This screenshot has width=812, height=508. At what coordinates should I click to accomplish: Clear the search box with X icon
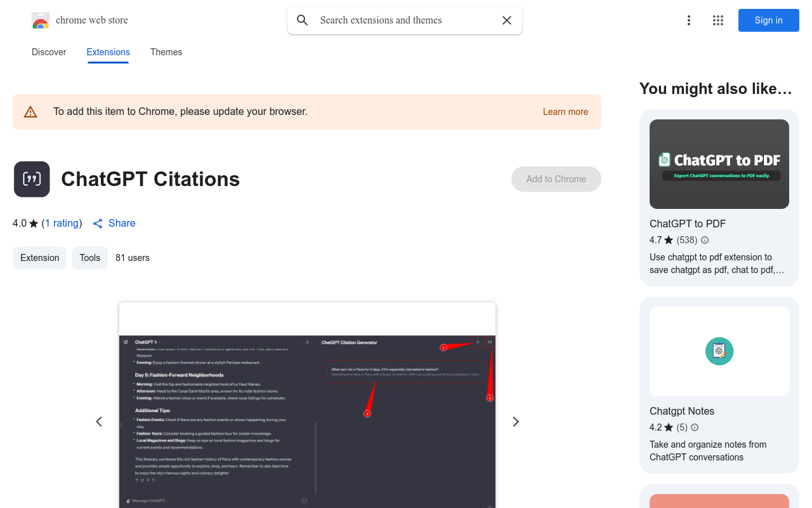coord(507,20)
